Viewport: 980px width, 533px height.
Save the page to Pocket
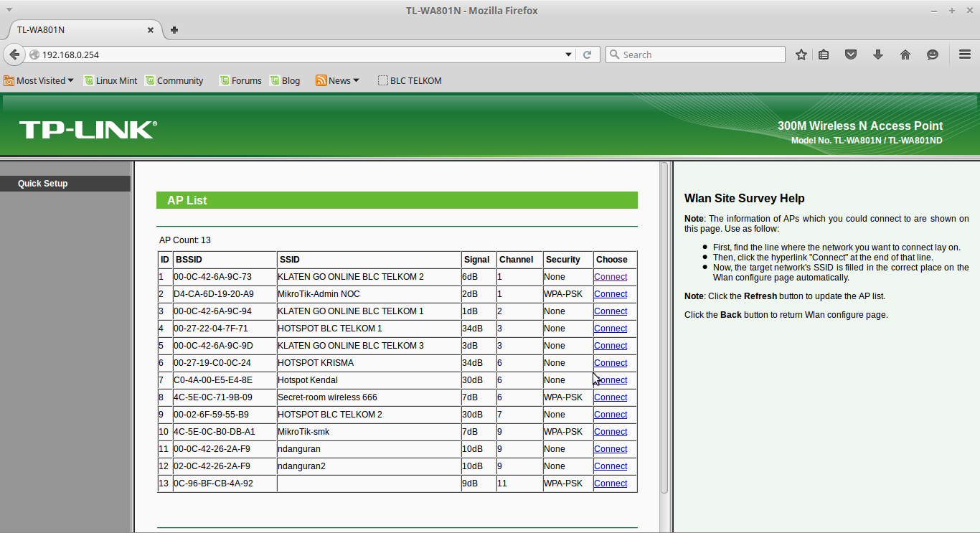point(851,54)
